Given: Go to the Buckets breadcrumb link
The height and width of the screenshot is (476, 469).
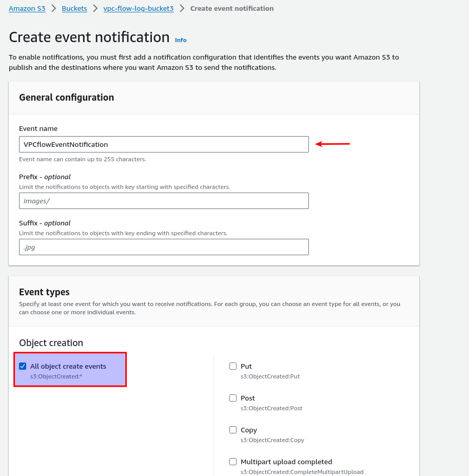Looking at the screenshot, I should [74, 9].
